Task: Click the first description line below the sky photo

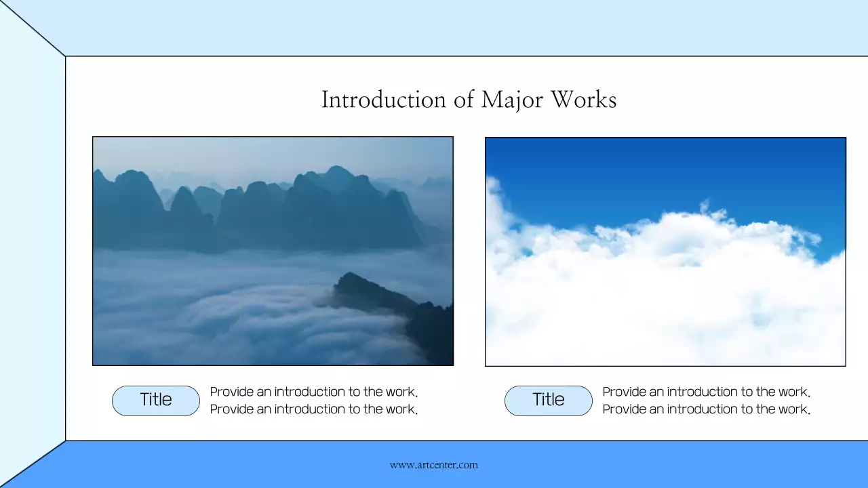Action: 706,392
